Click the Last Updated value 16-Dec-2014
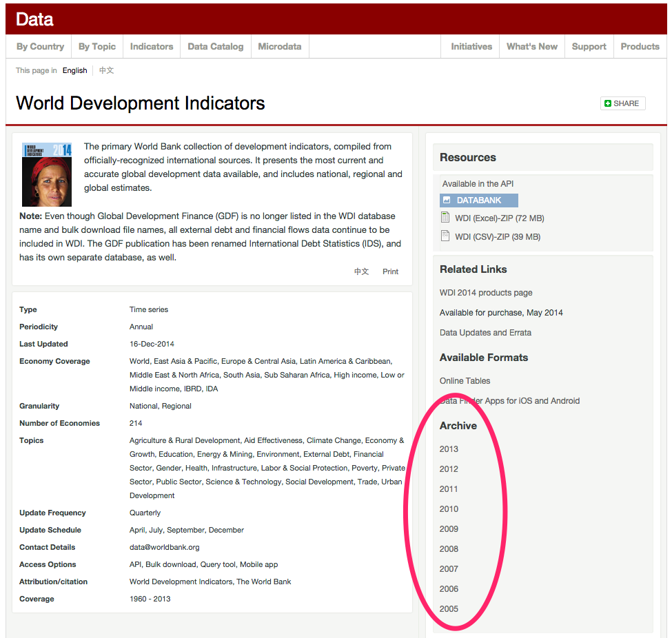This screenshot has width=672, height=638. [152, 344]
